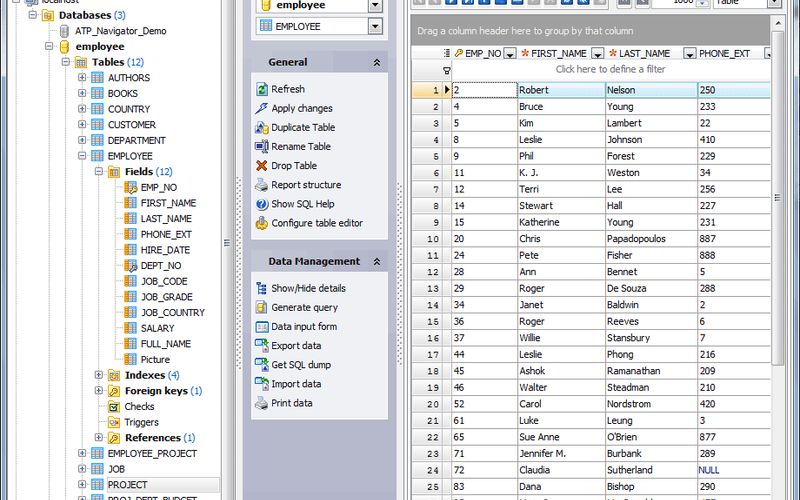Click the Checks node icon
Image resolution: width=800 pixels, height=500 pixels.
114,407
